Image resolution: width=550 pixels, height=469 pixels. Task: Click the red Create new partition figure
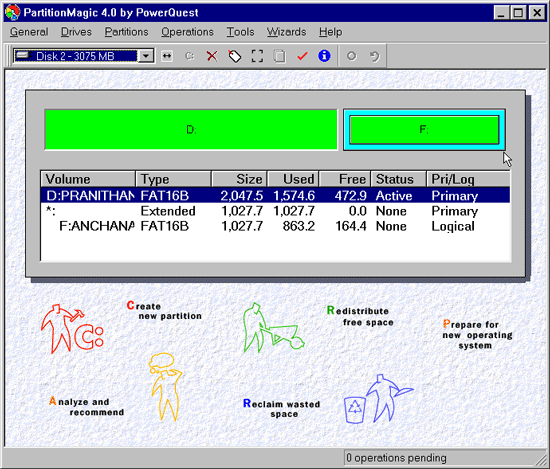click(72, 329)
